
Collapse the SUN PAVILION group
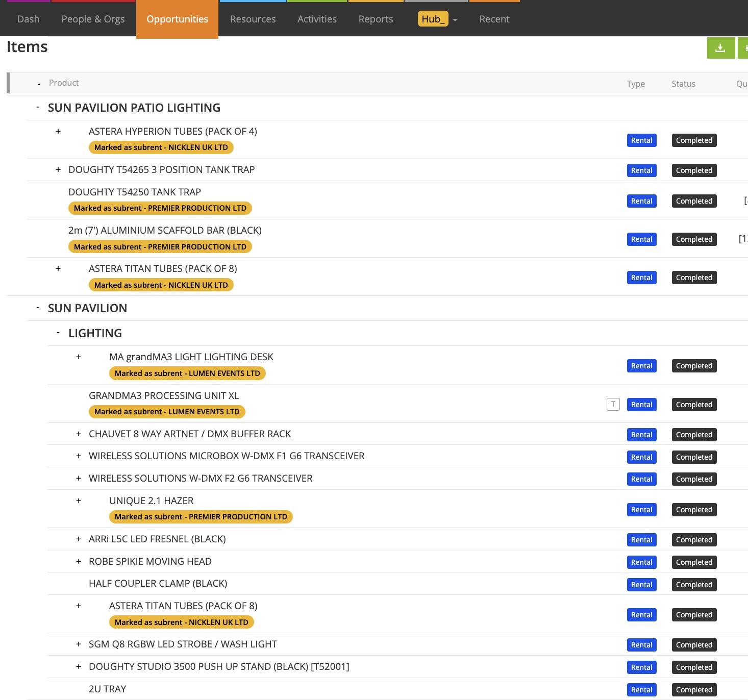click(38, 308)
